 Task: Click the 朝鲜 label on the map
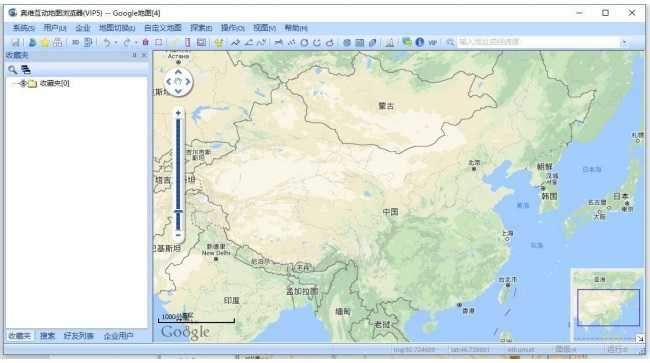(544, 167)
